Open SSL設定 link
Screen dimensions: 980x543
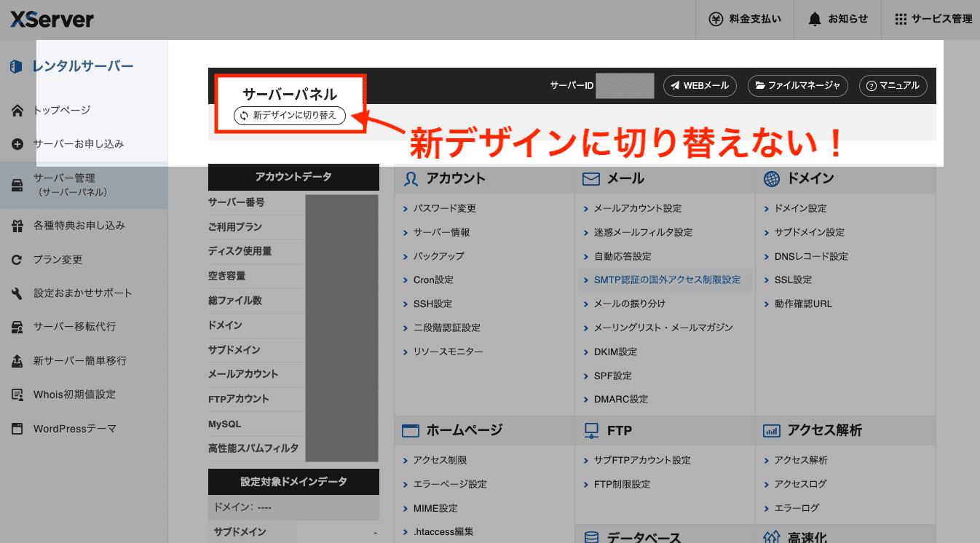point(793,280)
